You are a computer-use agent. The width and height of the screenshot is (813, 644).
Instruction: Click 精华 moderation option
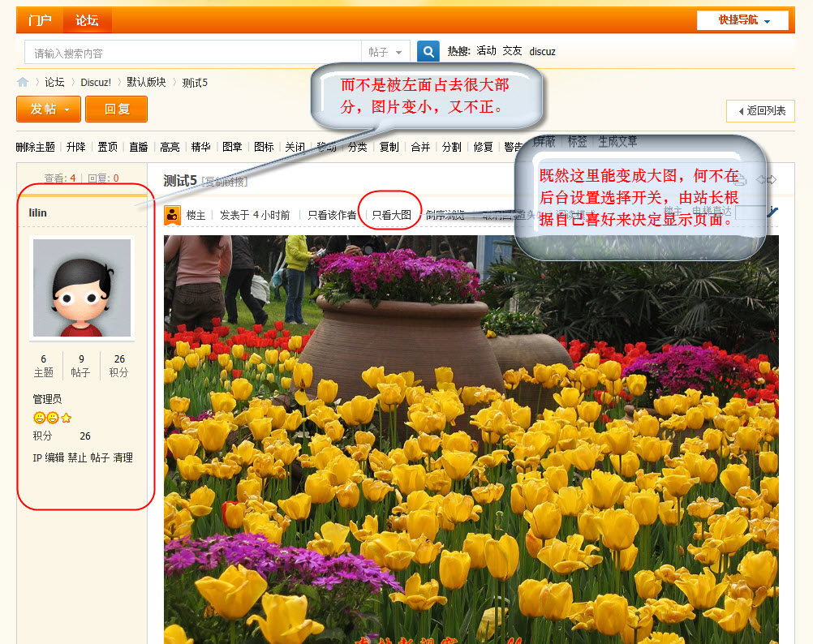click(x=200, y=147)
